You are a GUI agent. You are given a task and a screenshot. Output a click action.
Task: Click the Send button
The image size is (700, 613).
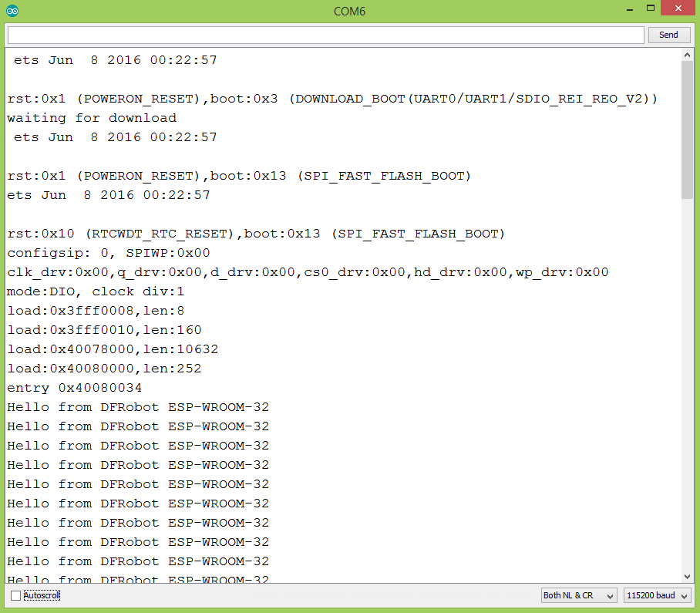[668, 35]
